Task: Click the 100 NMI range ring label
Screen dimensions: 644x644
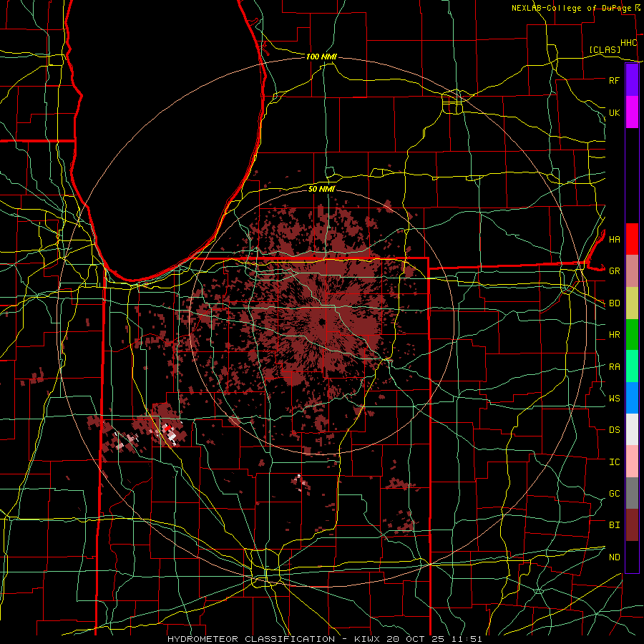Action: (321, 57)
